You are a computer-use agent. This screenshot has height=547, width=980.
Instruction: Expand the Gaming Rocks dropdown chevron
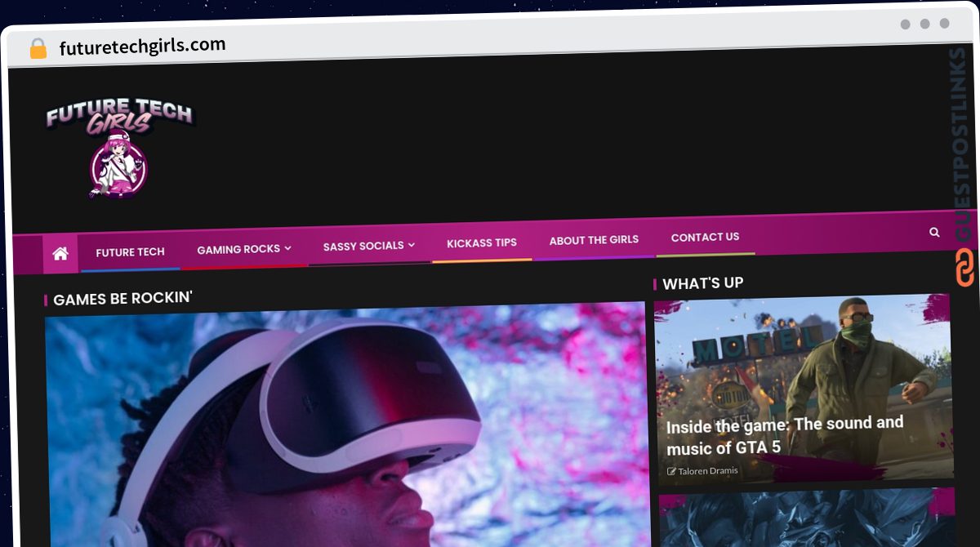coord(287,248)
